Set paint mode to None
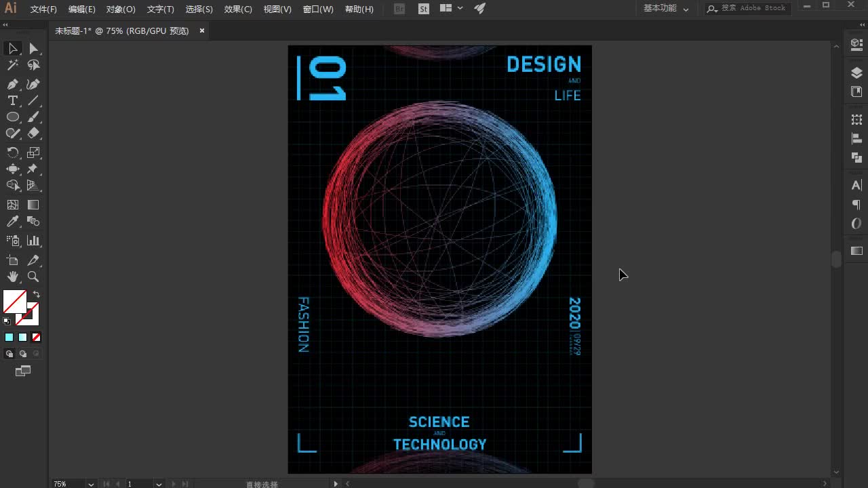The width and height of the screenshot is (868, 488). pos(37,337)
